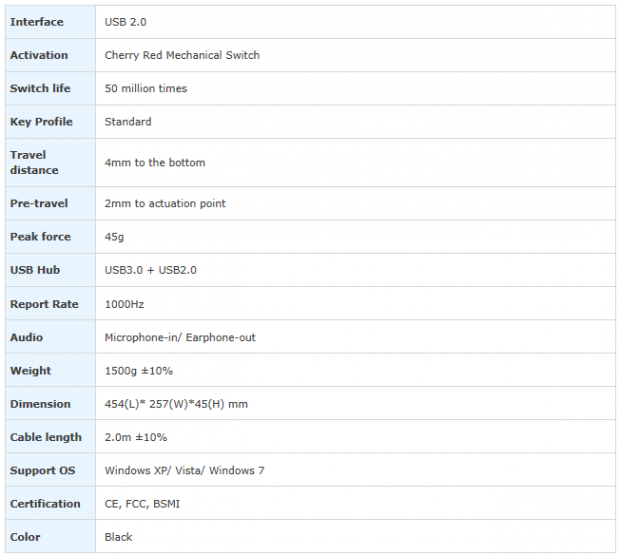This screenshot has height=556, width=620.
Task: Select the 50 million times value
Action: click(146, 88)
